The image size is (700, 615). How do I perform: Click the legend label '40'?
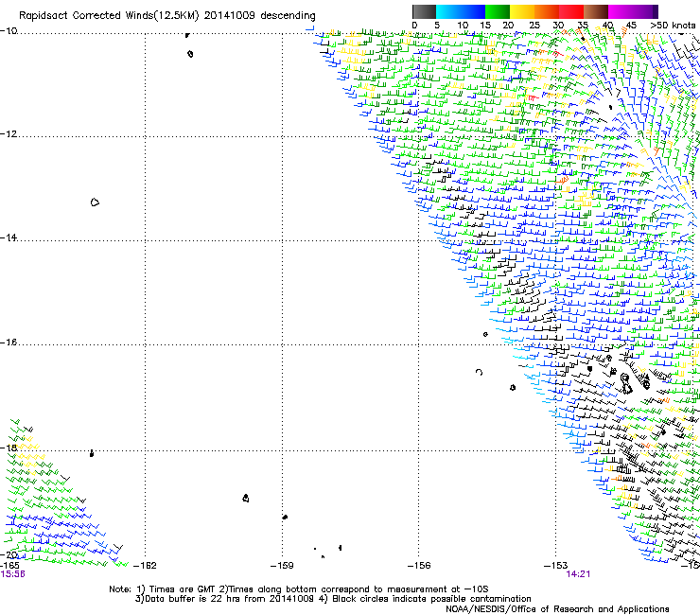(x=607, y=26)
